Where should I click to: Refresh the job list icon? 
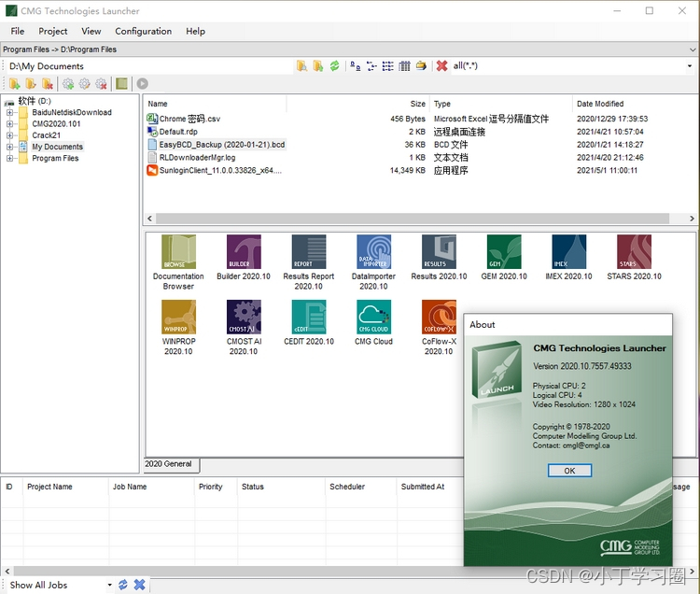pos(123,585)
